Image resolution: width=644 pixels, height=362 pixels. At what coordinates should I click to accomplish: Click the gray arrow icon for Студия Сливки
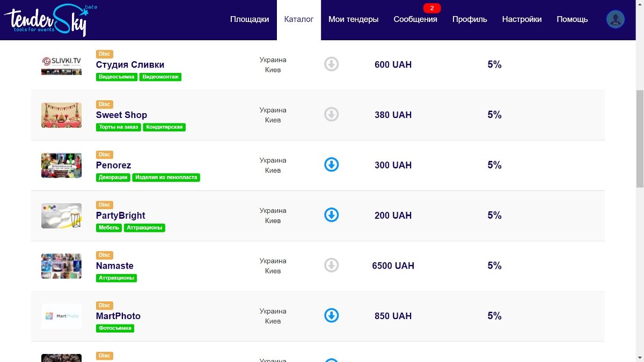[x=332, y=64]
